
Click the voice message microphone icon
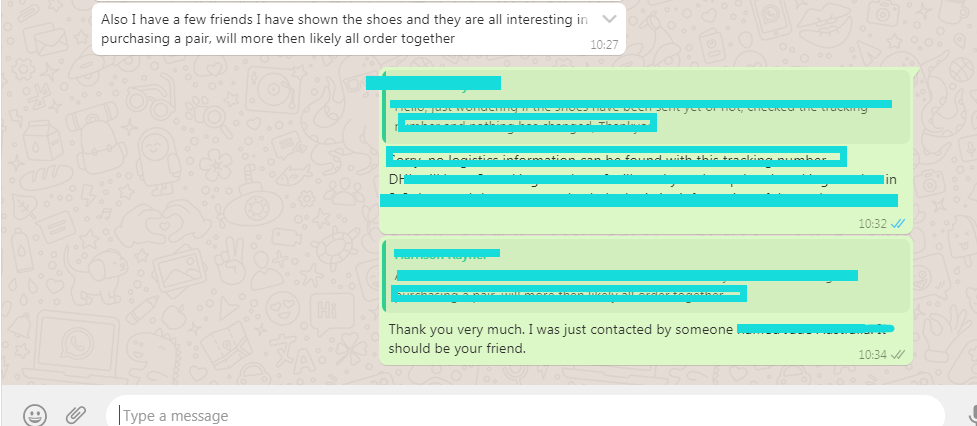click(x=970, y=414)
